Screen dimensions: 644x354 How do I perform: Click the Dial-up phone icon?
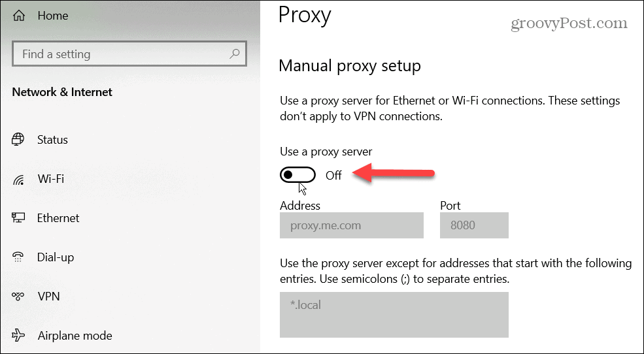point(18,257)
